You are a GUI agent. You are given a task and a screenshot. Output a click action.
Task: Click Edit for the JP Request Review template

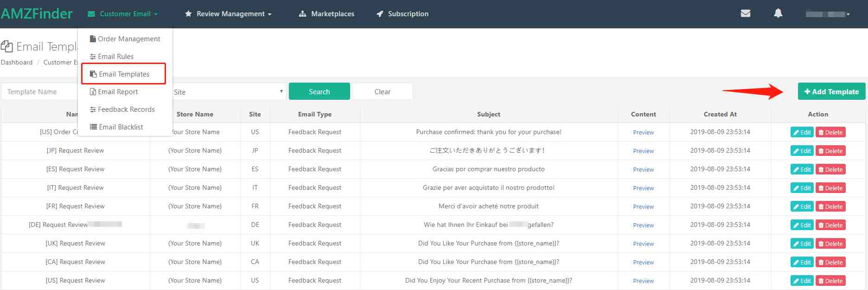pyautogui.click(x=802, y=151)
